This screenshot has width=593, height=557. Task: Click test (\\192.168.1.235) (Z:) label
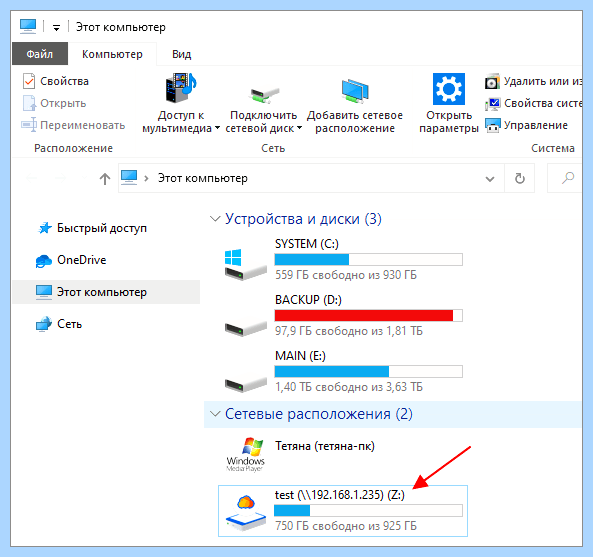pos(340,495)
